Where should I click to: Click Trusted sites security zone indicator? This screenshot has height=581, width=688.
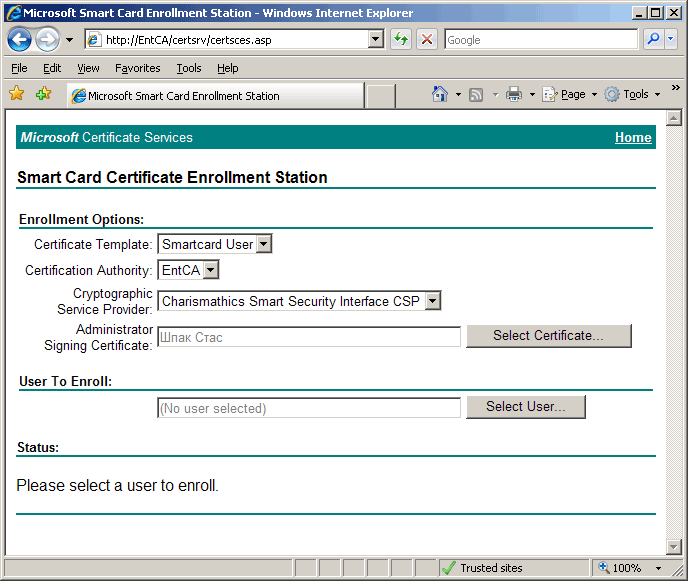click(514, 568)
